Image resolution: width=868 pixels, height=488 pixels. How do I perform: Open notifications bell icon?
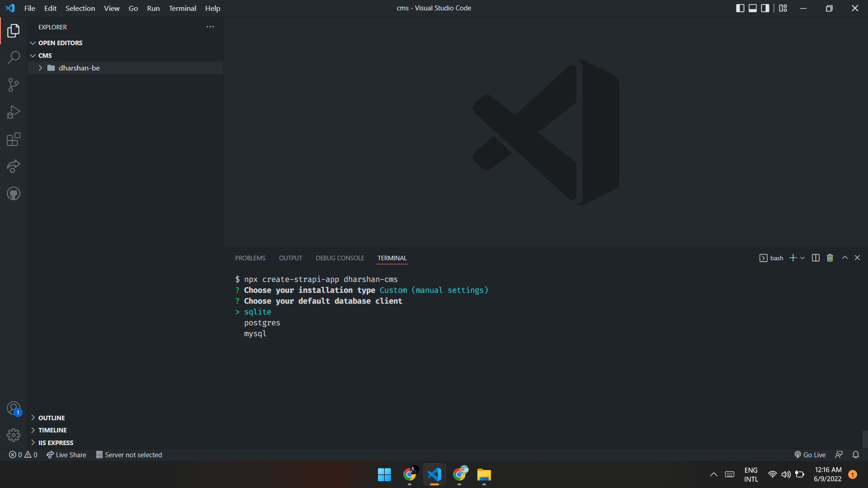[x=856, y=455]
